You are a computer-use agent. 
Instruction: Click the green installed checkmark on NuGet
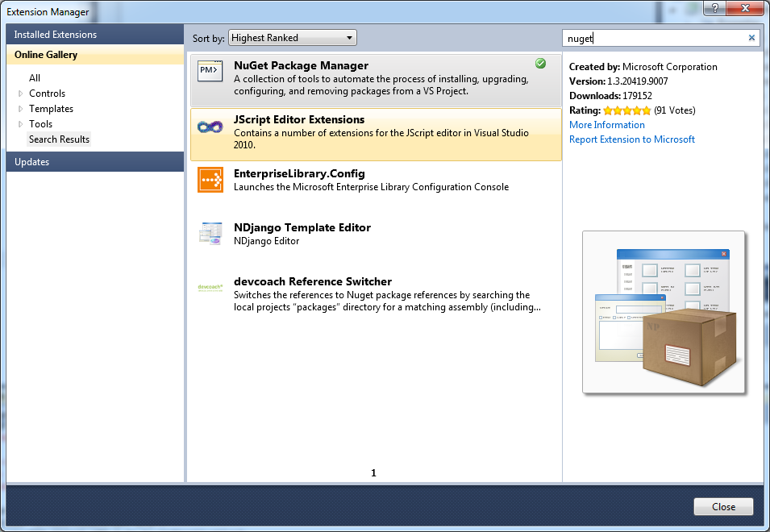pos(541,64)
